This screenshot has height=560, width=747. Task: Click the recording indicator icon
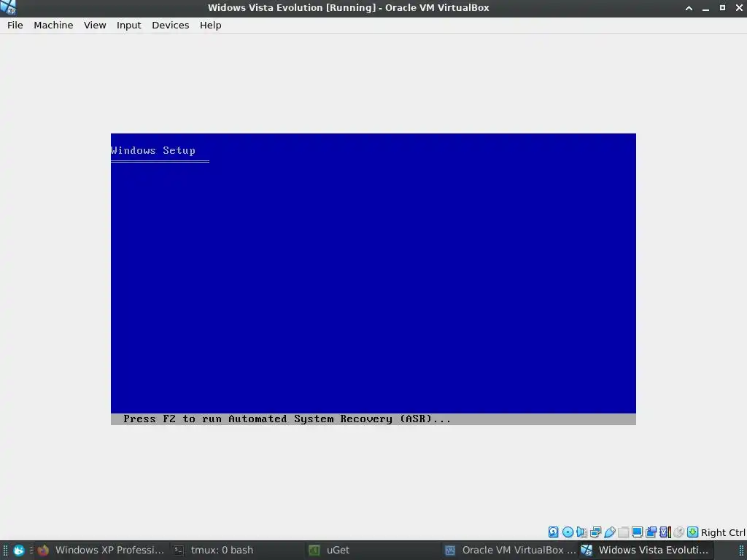click(651, 532)
